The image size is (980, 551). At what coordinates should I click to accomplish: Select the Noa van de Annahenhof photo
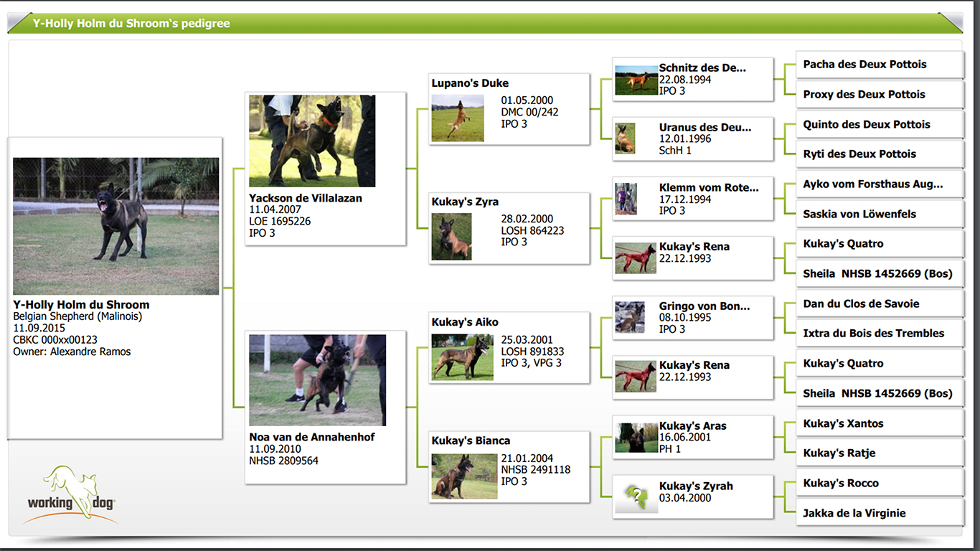coord(317,380)
